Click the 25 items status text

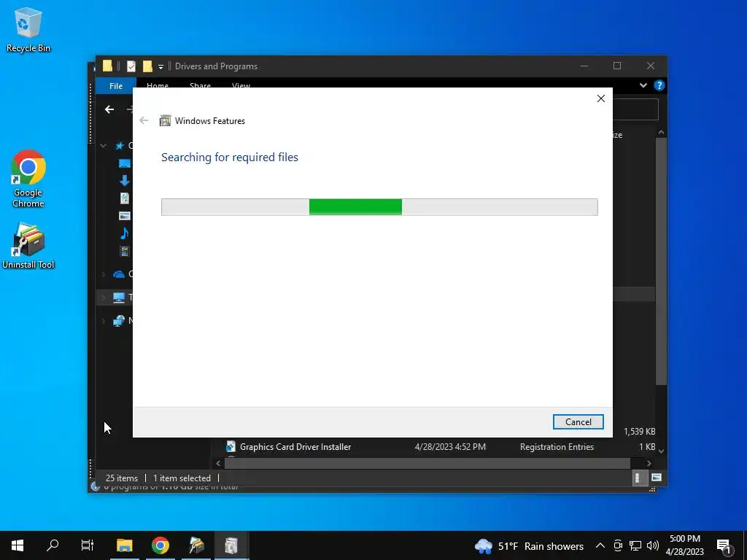[x=122, y=478]
